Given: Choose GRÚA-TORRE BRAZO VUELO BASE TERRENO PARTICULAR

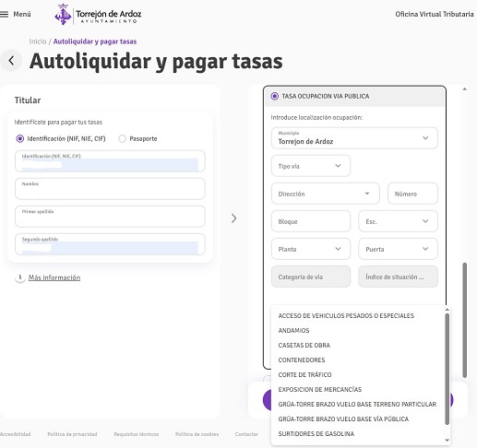Looking at the screenshot, I should (x=357, y=404).
